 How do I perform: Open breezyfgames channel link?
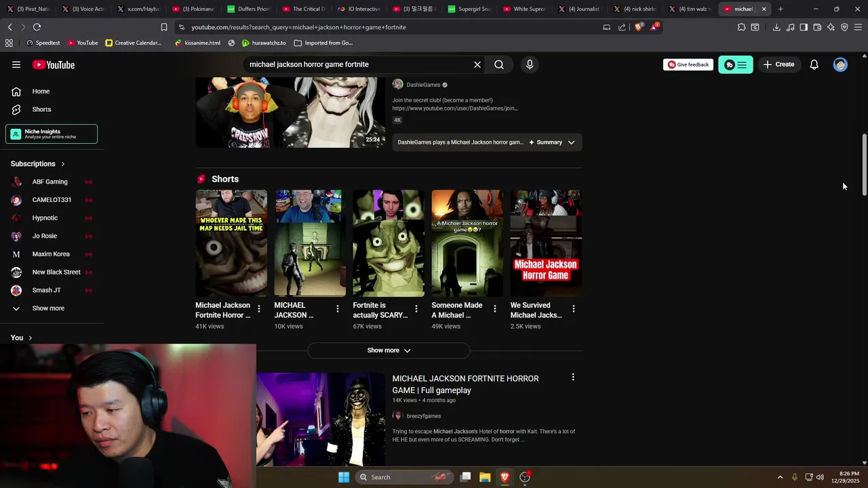coord(423,416)
